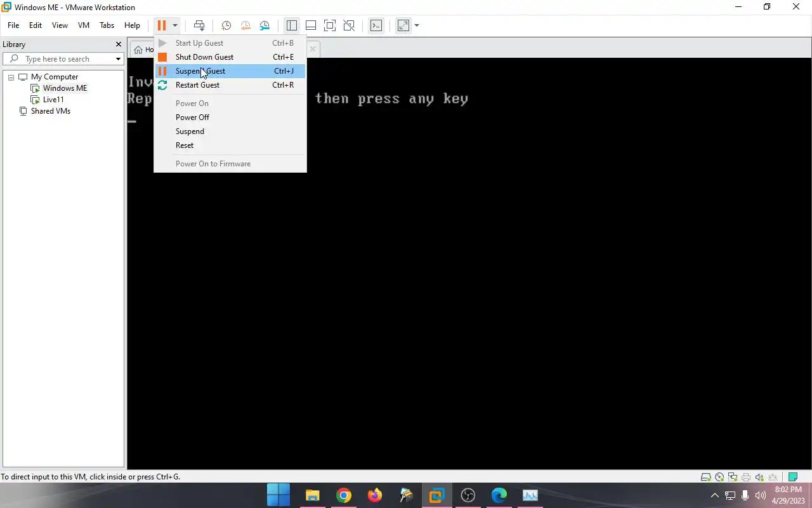
Task: Select the plain Suspend menu entry
Action: click(x=230, y=131)
